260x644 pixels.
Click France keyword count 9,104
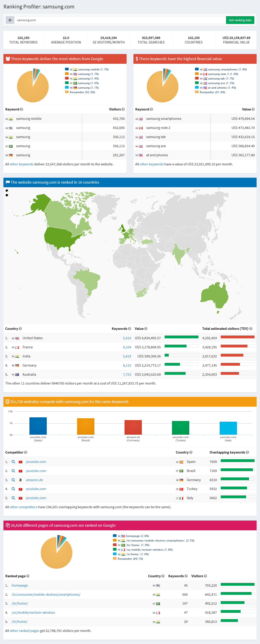click(127, 347)
